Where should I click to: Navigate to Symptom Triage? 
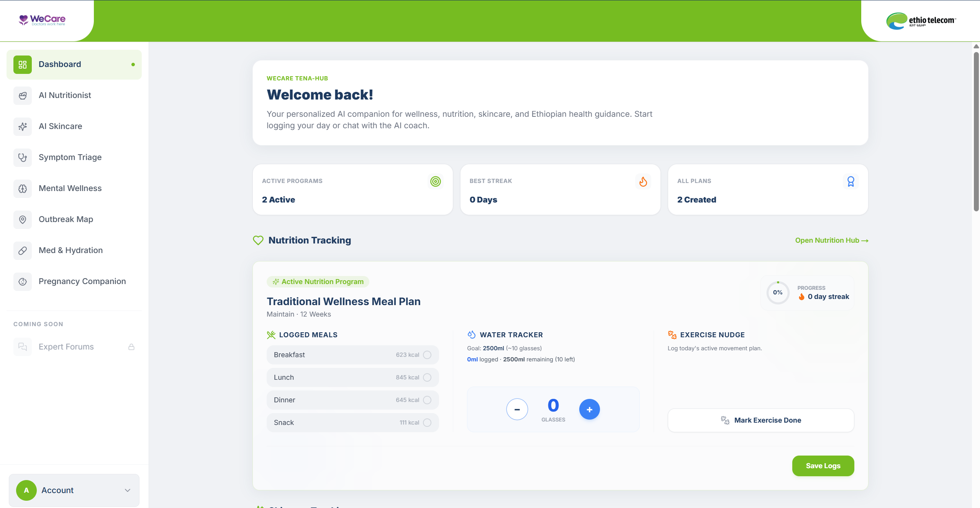tap(74, 157)
